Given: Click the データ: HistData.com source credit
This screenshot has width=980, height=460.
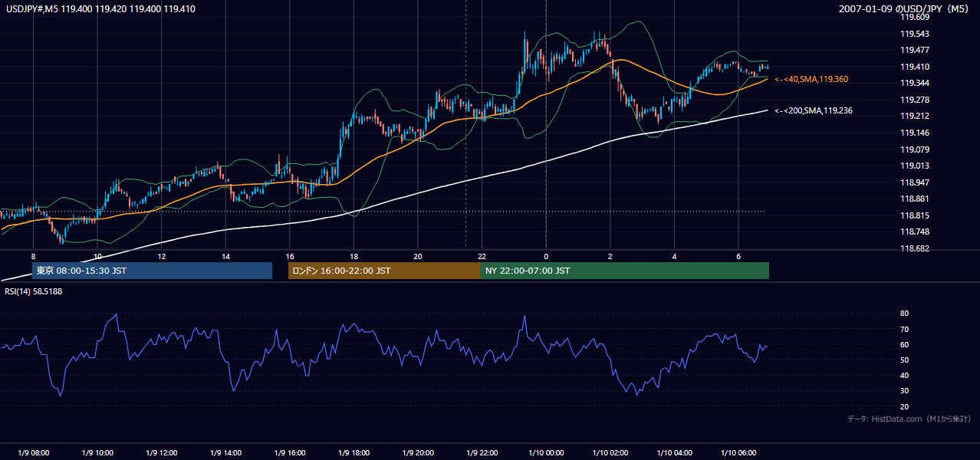Looking at the screenshot, I should point(909,419).
